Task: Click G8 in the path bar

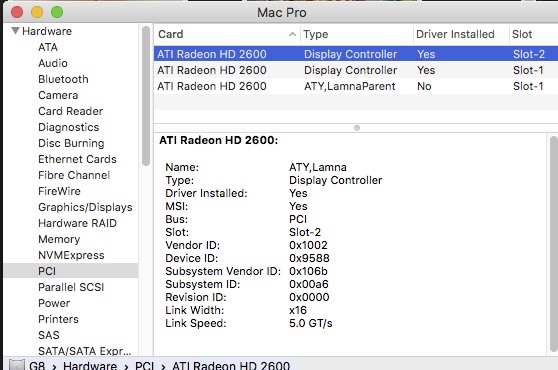Action: (37, 365)
